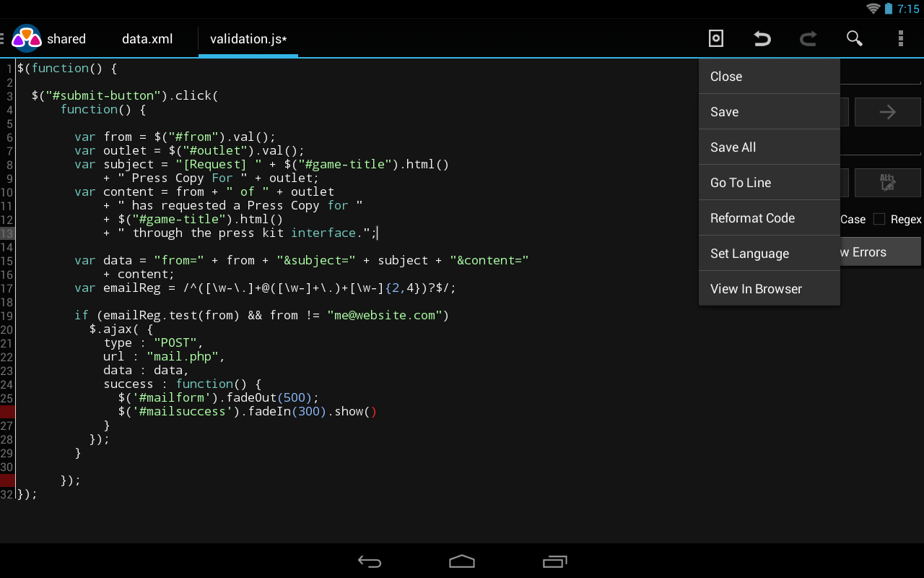Check the battery status icon
Viewport: 924px width, 578px height.
[889, 9]
